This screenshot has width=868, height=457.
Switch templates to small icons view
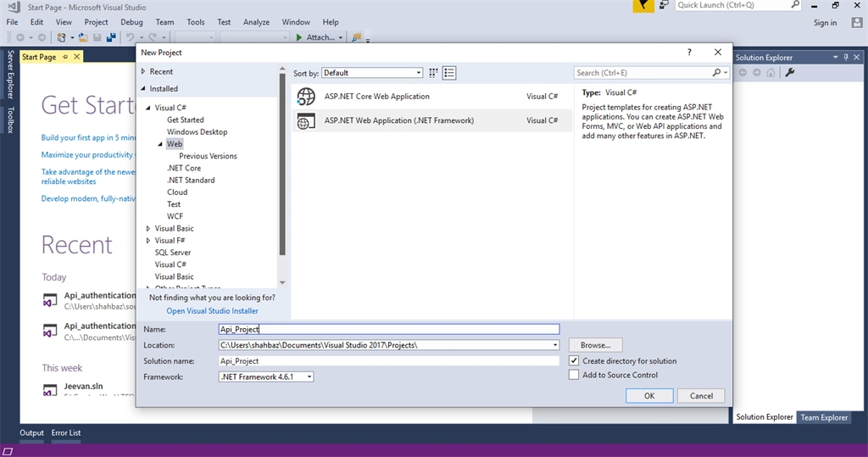(433, 73)
